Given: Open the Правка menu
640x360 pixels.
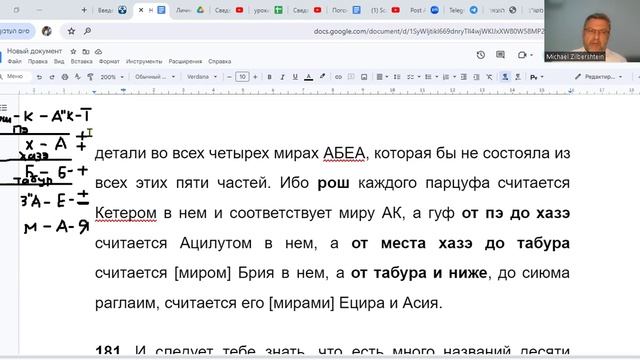Looking at the screenshot, I should (x=38, y=62).
